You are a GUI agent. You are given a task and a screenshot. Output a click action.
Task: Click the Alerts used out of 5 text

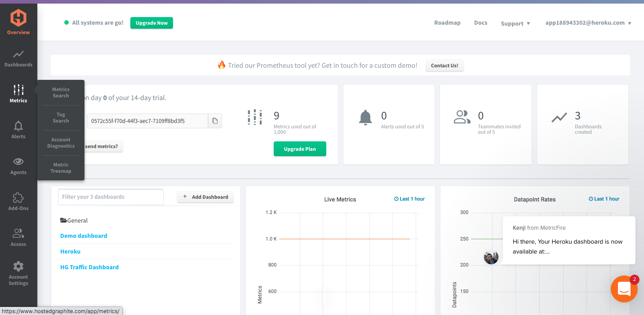tap(403, 127)
